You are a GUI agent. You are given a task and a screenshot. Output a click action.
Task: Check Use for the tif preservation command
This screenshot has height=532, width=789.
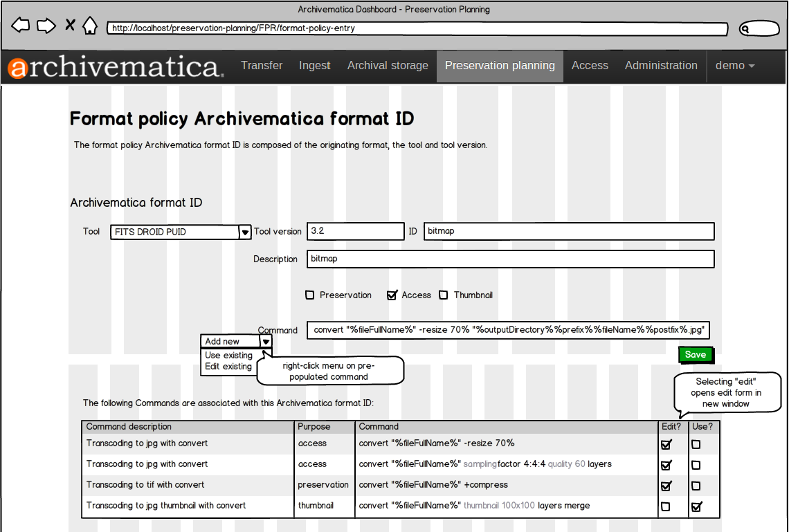tap(696, 486)
